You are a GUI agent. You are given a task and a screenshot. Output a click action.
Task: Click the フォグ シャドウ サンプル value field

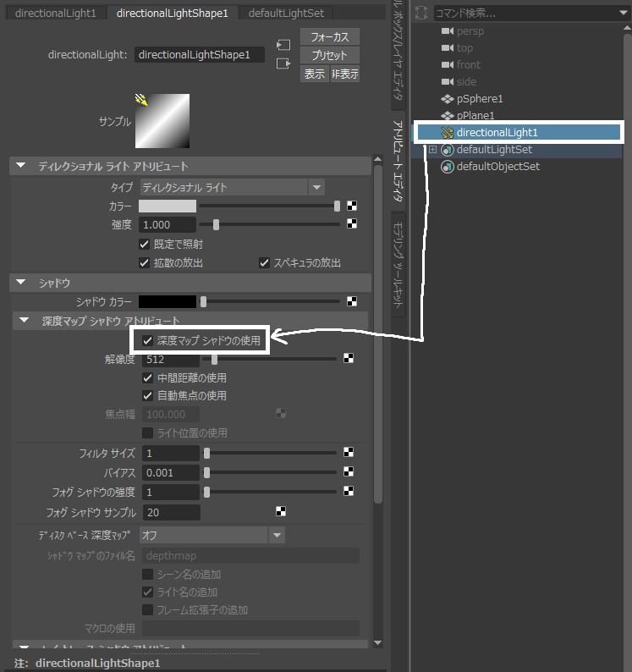tap(171, 512)
